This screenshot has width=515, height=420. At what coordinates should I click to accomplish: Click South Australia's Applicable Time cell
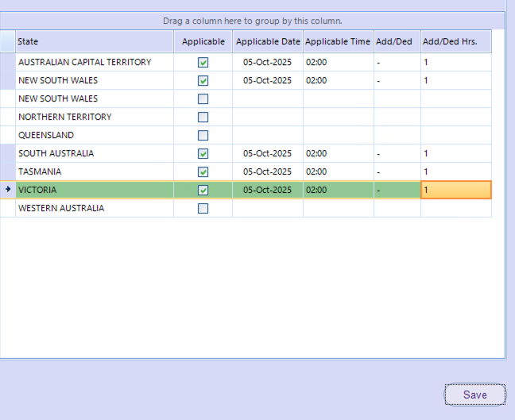(338, 153)
